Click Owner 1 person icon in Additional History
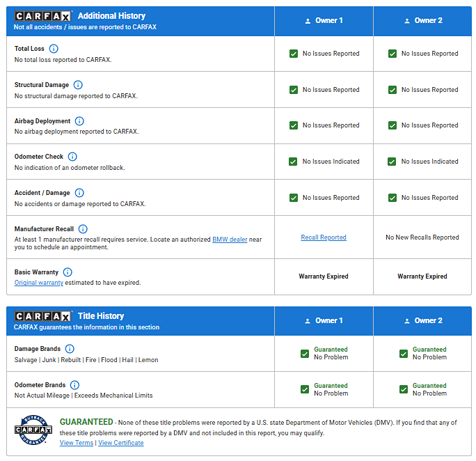 308,21
